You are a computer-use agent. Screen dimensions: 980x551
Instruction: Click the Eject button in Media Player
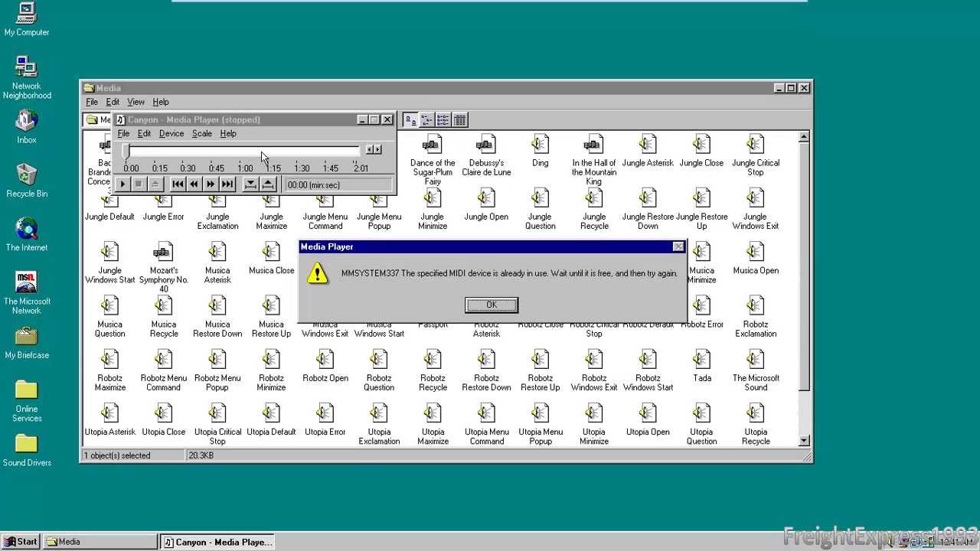pyautogui.click(x=155, y=184)
